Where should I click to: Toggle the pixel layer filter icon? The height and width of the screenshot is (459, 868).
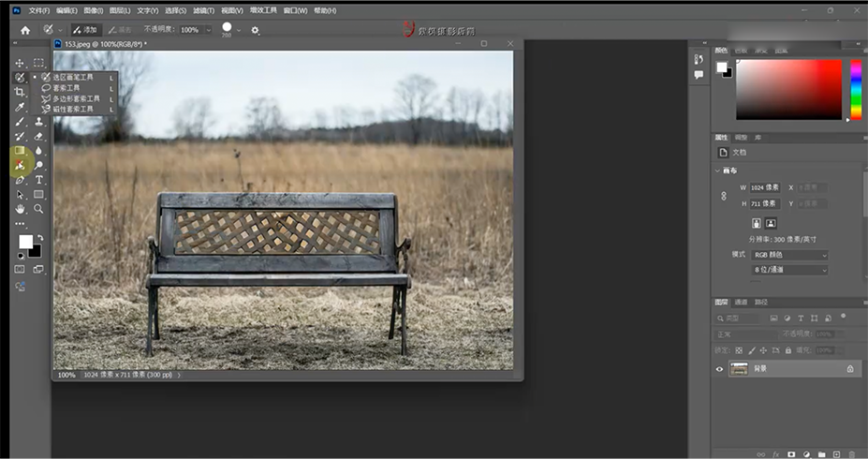click(773, 318)
